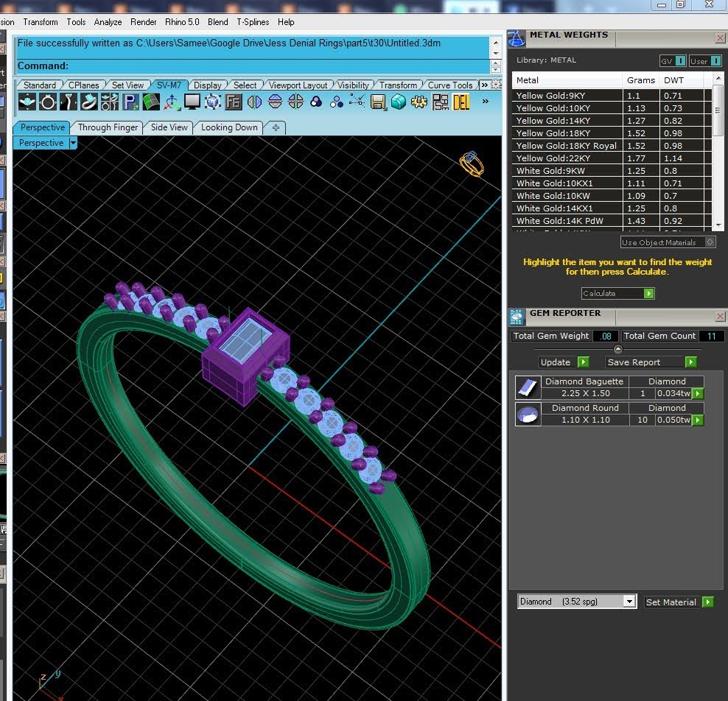
Task: Close the Gem Reporter panel
Action: pyautogui.click(x=720, y=317)
